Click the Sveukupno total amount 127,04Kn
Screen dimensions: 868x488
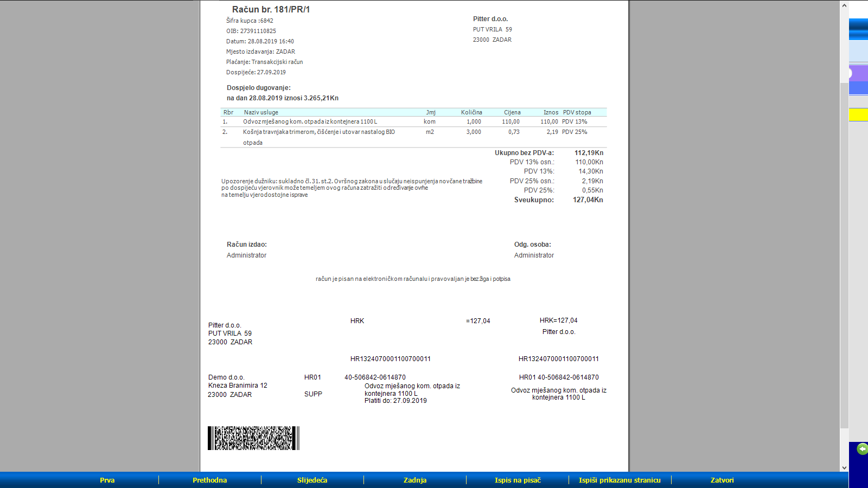[x=588, y=200]
